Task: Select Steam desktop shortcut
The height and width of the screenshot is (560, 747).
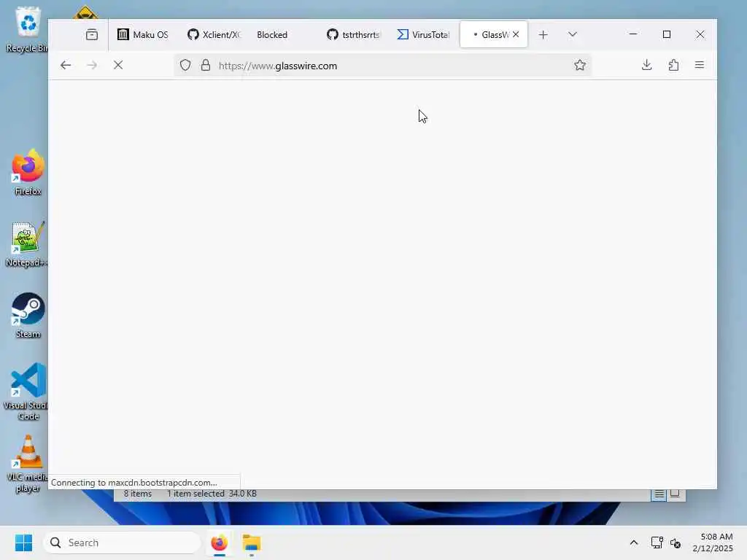Action: pos(28,315)
